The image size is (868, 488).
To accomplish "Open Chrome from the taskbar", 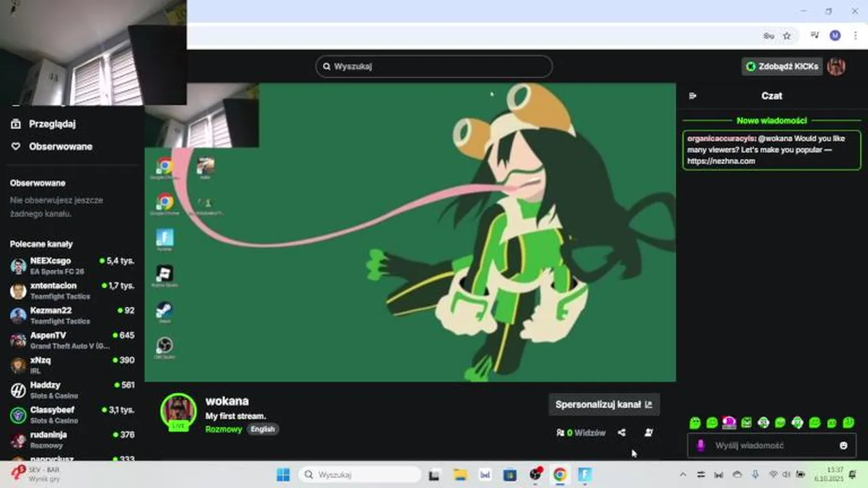I will 559,474.
